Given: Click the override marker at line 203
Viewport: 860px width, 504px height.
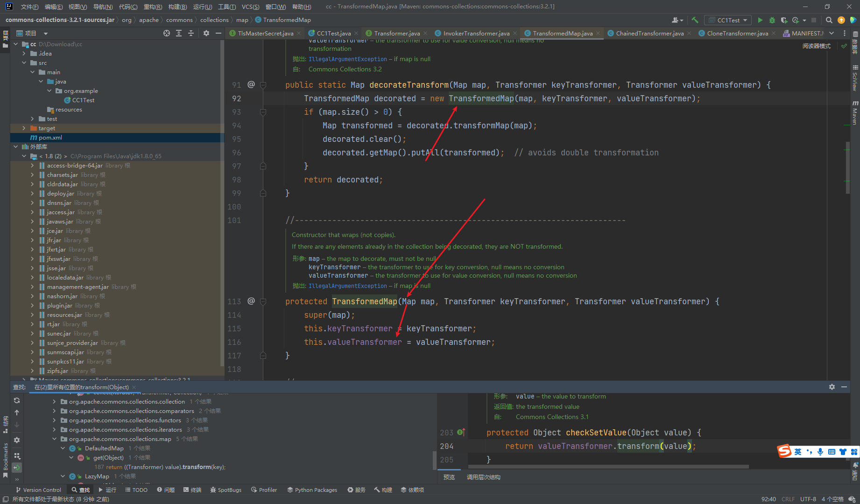Looking at the screenshot, I should (x=461, y=432).
